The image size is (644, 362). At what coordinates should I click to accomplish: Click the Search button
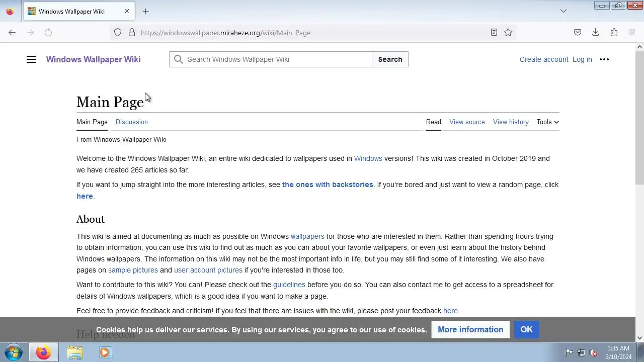point(390,59)
